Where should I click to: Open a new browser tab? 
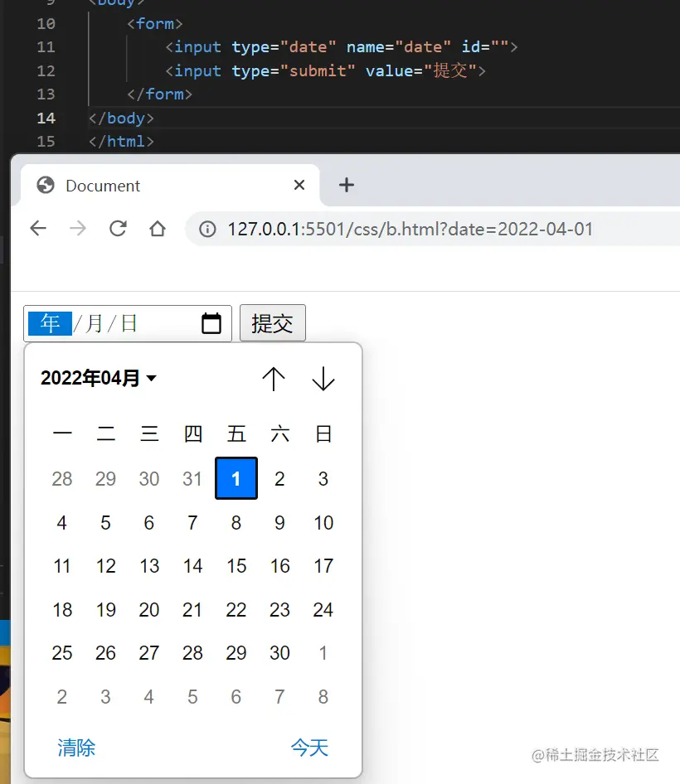pos(347,185)
